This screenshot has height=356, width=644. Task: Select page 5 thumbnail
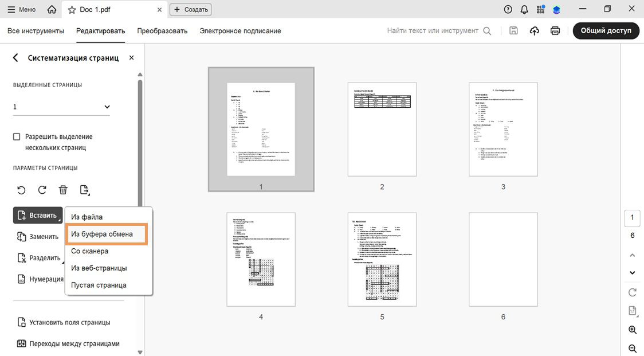click(382, 259)
